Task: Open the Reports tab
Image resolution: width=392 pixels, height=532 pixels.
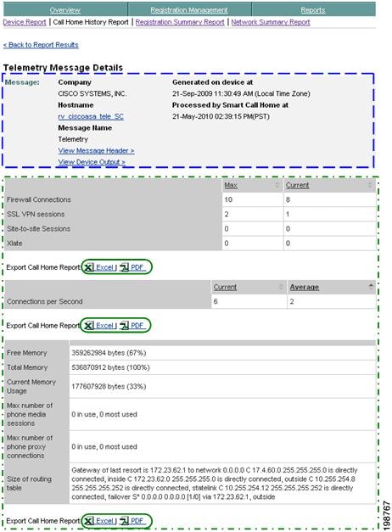Action: (x=312, y=10)
